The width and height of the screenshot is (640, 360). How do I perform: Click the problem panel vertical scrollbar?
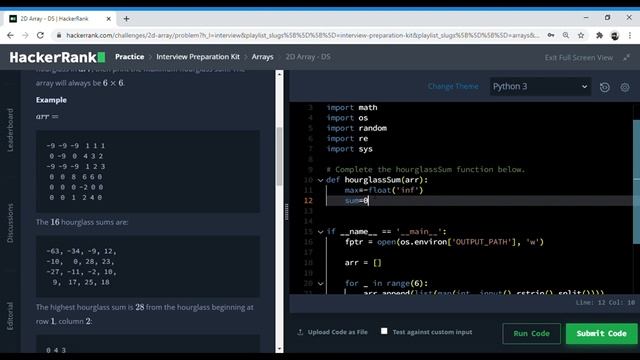pos(280,155)
